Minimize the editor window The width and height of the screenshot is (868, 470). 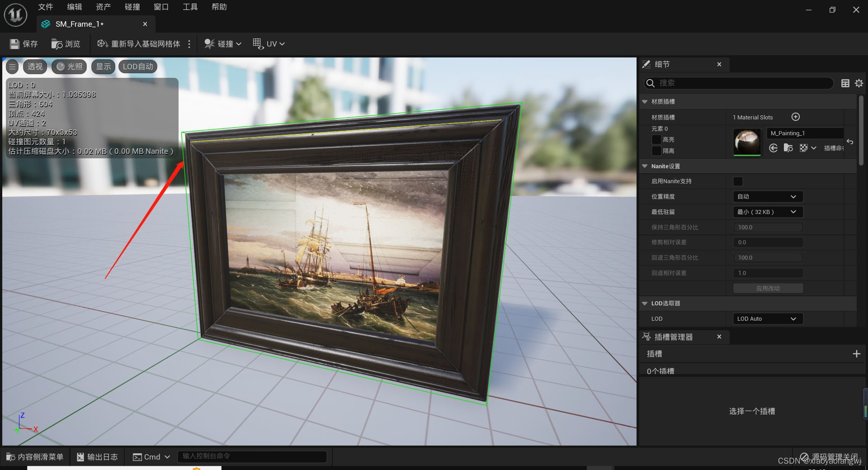[809, 10]
